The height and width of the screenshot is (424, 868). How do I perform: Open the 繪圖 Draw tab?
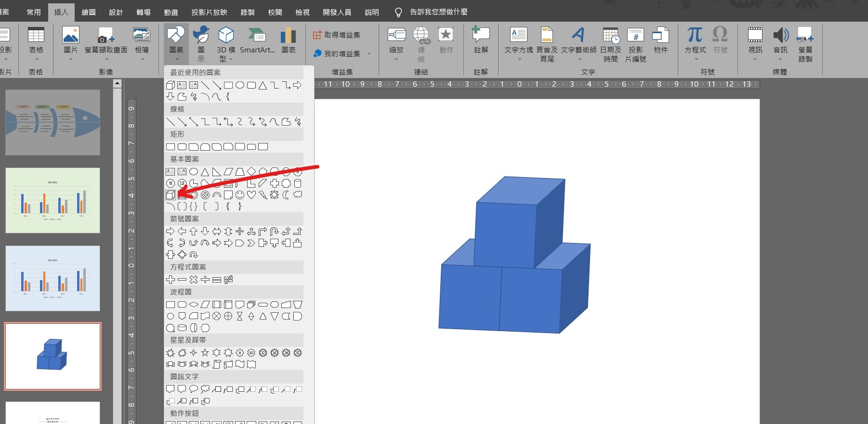pos(89,12)
